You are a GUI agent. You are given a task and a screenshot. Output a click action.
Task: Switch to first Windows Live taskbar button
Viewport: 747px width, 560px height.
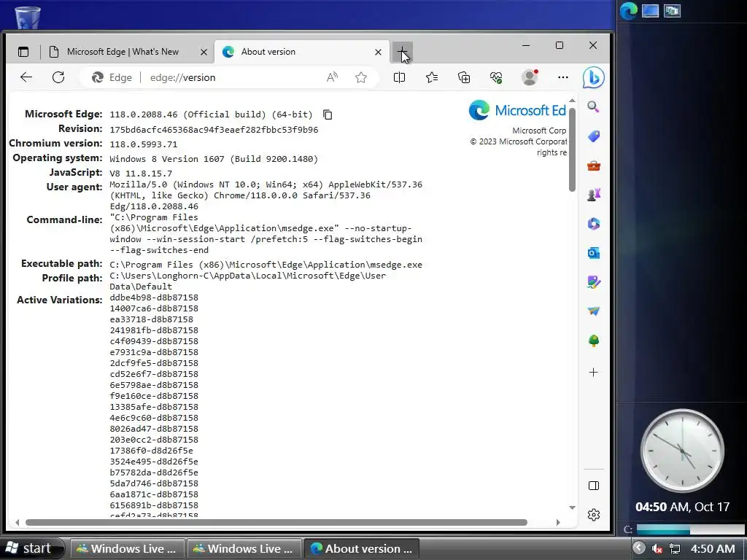[127, 548]
